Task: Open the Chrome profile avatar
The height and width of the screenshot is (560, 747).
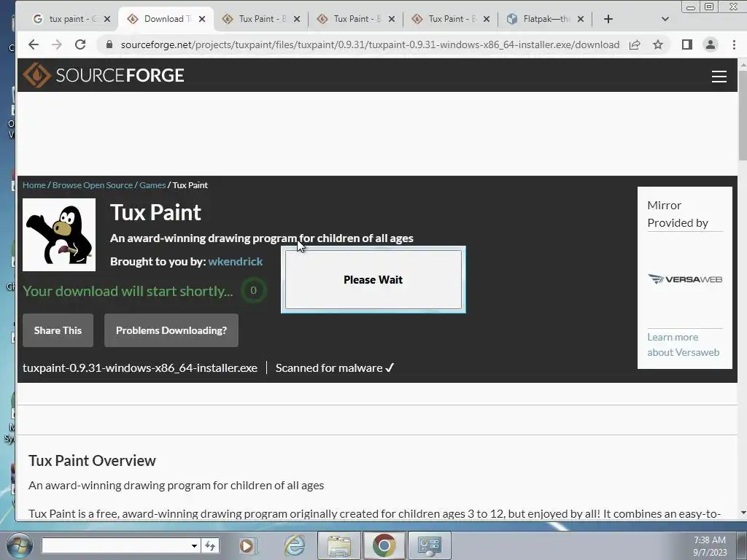Action: pyautogui.click(x=711, y=44)
